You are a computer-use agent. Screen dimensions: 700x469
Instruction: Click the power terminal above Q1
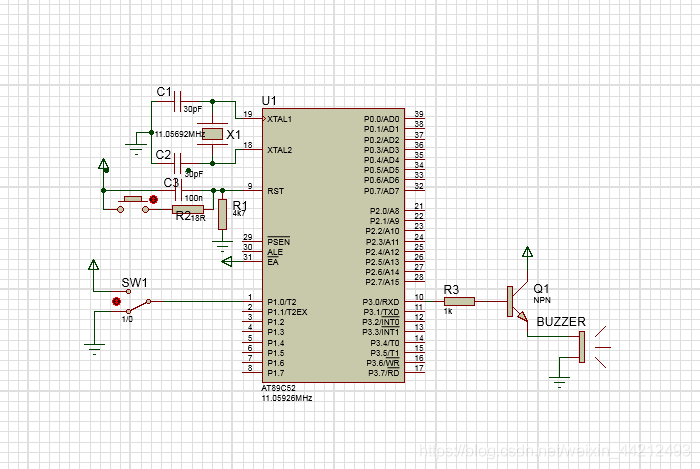(525, 253)
